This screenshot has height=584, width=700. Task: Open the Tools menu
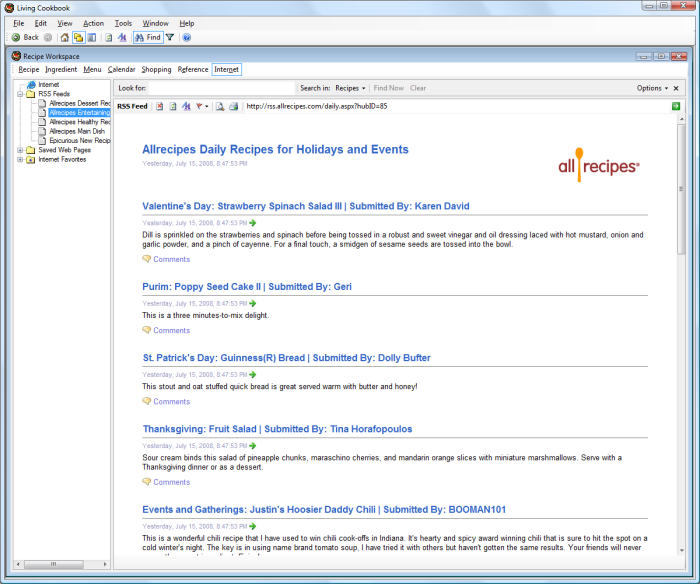pos(123,23)
